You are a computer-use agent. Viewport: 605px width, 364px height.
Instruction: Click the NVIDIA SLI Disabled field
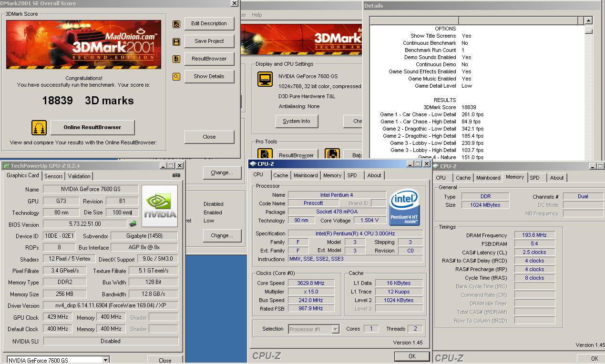(x=110, y=341)
